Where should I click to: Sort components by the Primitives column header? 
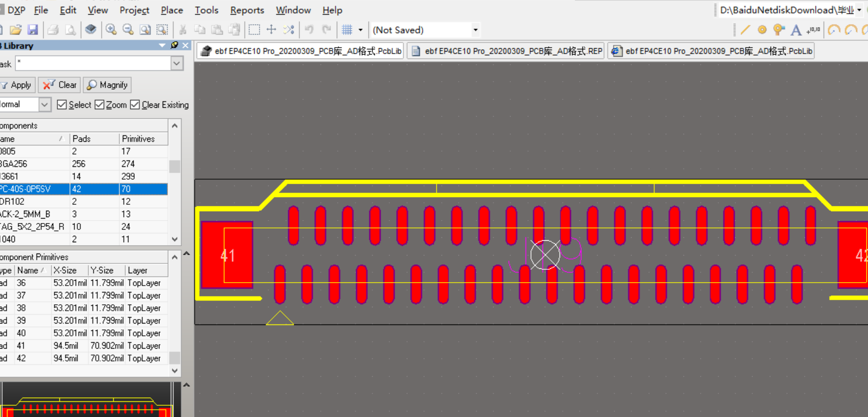click(144, 139)
